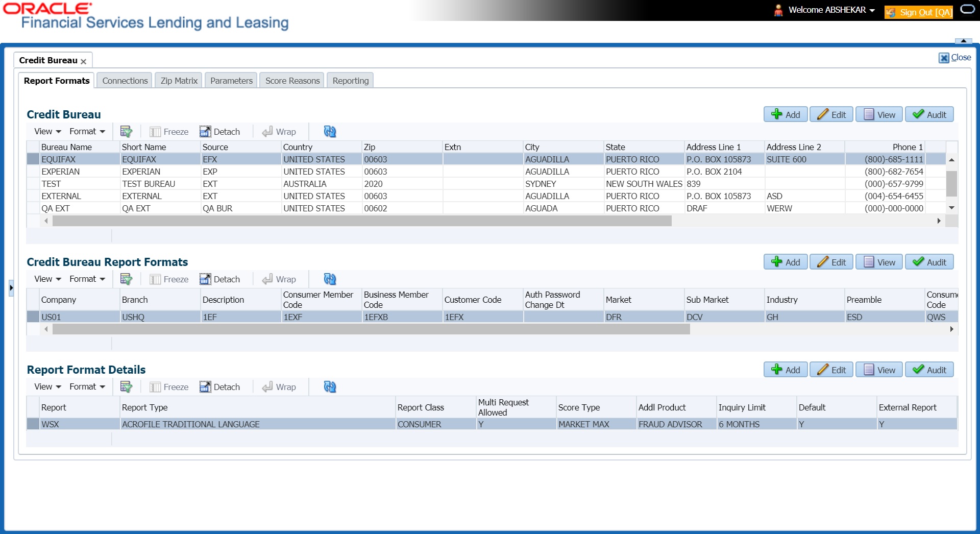Viewport: 980px width, 534px height.
Task: Click Audit button in Credit Bureau Report Formats
Action: click(929, 262)
